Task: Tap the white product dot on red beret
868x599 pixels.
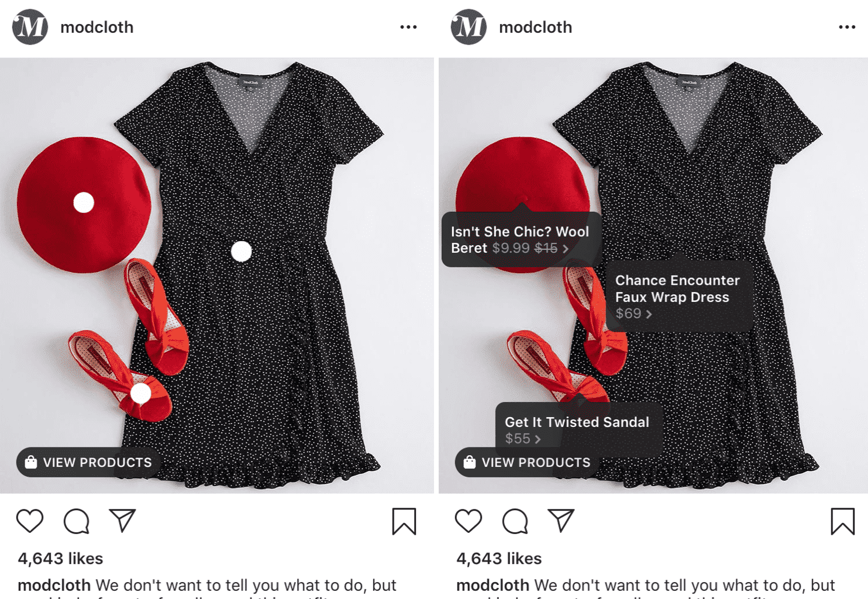Action: pyautogui.click(x=84, y=202)
